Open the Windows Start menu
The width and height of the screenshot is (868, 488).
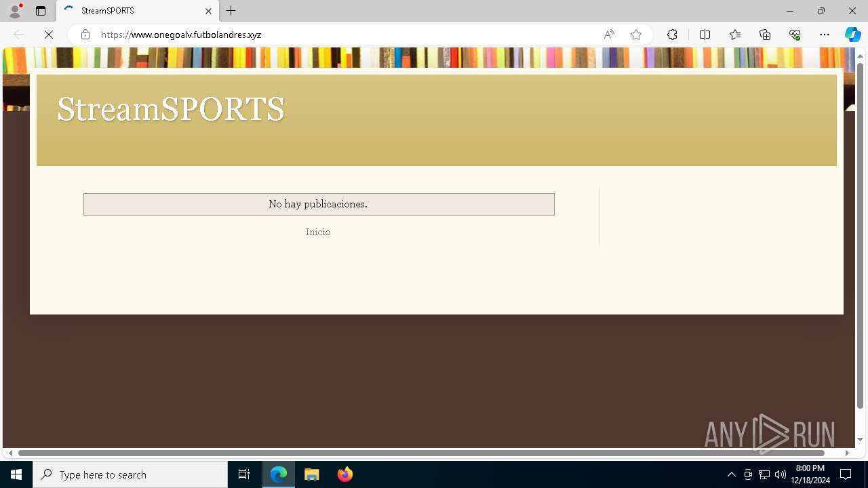click(16, 474)
